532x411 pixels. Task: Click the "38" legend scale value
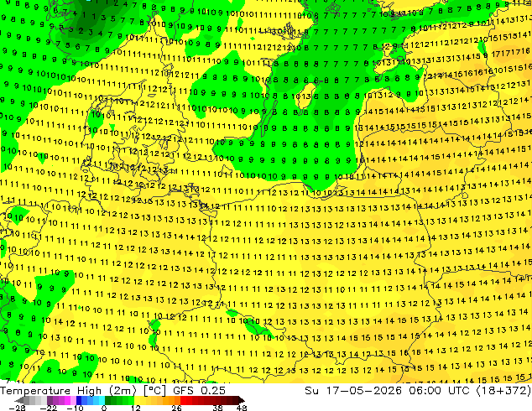(x=218, y=408)
